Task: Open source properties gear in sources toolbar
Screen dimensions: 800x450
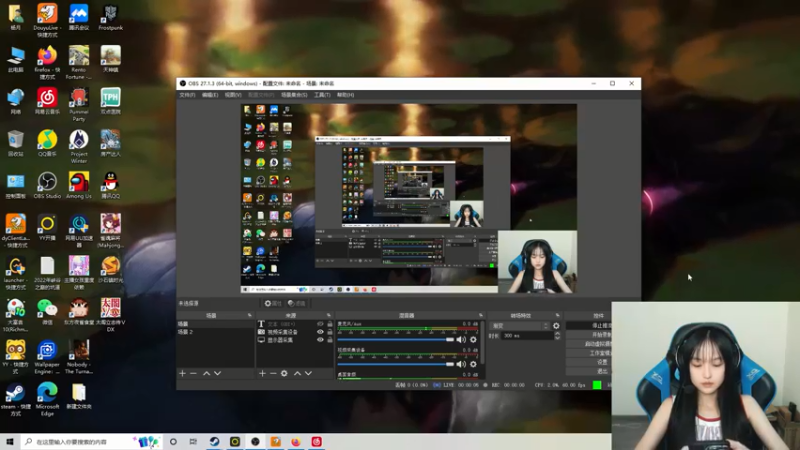Action: [x=284, y=373]
